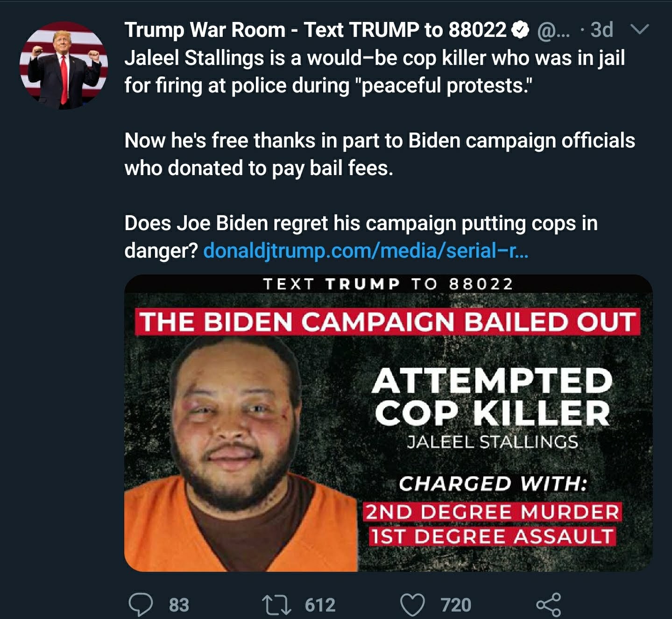Click the 'Now he's free thanks' paragraph
Viewport: 672px width, 619px height.
pyautogui.click(x=380, y=154)
